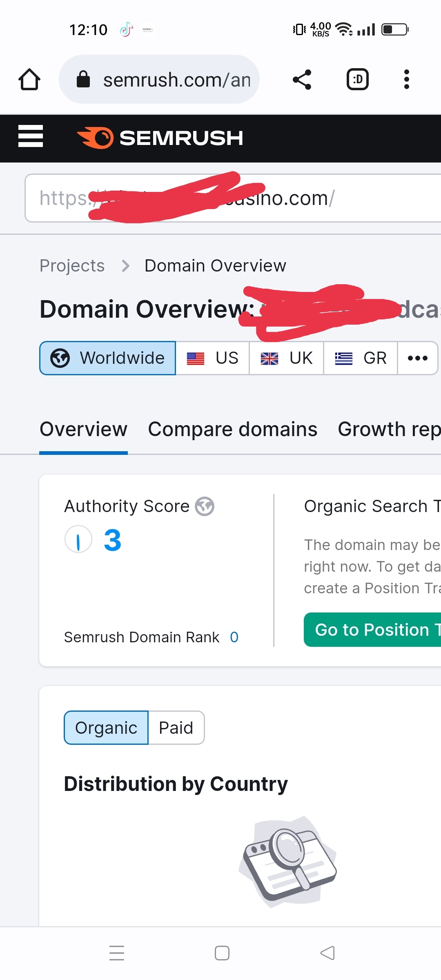Click the Greece flag icon
The width and height of the screenshot is (441, 980).
(344, 359)
